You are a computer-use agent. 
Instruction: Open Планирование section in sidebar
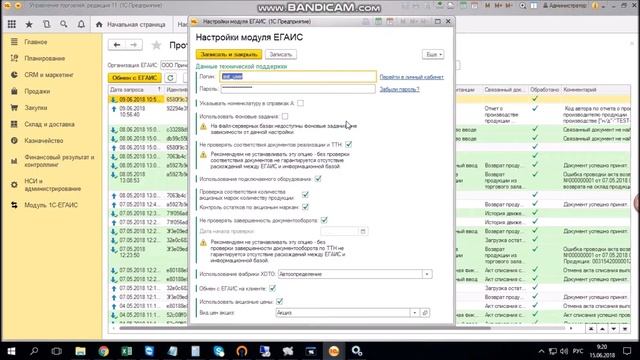(44, 58)
